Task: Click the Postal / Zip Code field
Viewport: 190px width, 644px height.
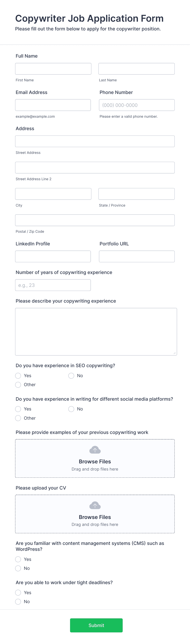Action: pyautogui.click(x=95, y=220)
